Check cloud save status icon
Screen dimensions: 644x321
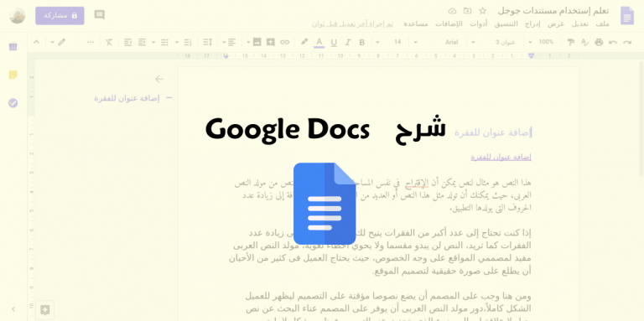click(x=452, y=11)
